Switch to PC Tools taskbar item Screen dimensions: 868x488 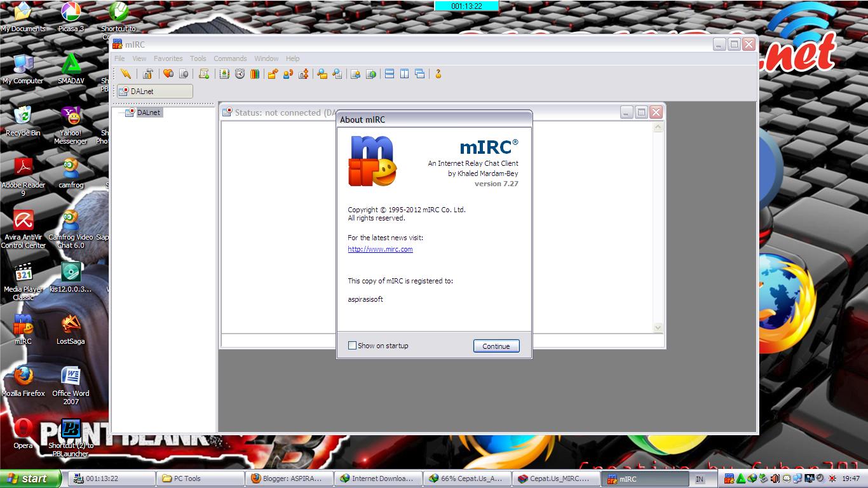coord(201,478)
